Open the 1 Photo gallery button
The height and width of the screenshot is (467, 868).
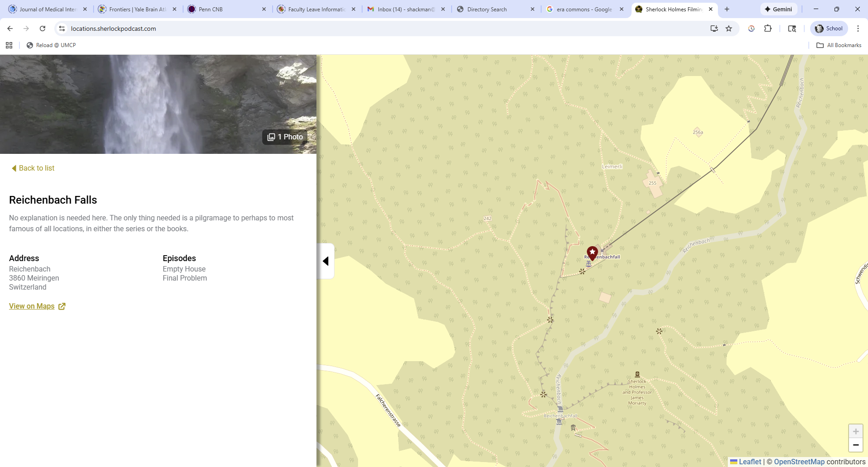point(285,137)
